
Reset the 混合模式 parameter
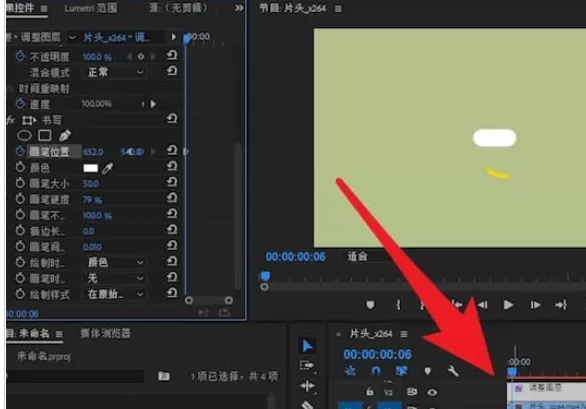172,71
